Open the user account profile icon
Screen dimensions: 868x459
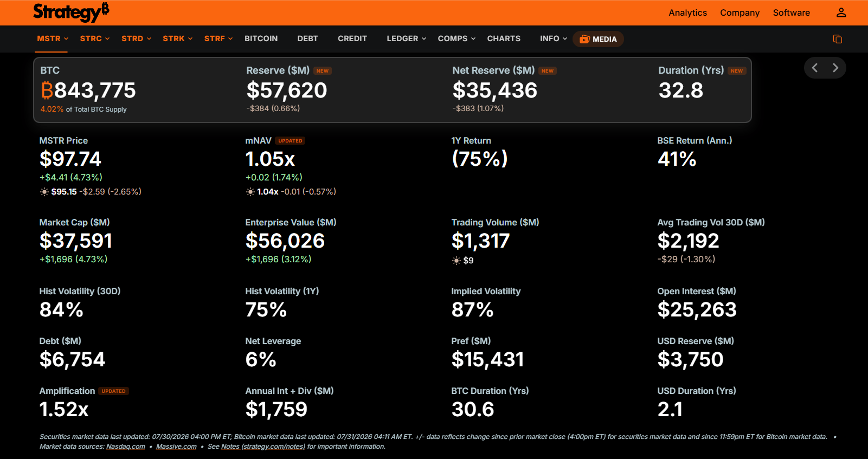[841, 12]
